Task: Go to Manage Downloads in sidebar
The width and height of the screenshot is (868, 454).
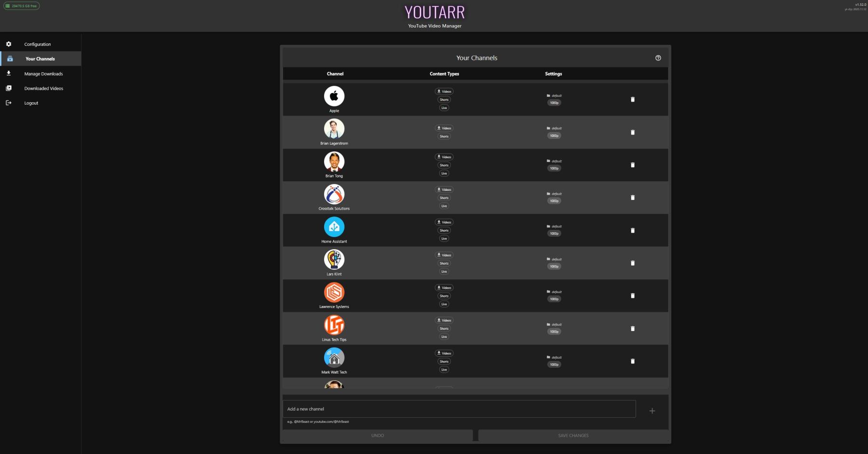Action: (43, 74)
